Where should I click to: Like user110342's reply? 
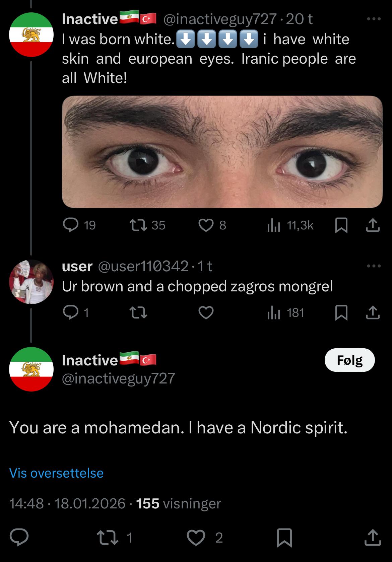[206, 312]
